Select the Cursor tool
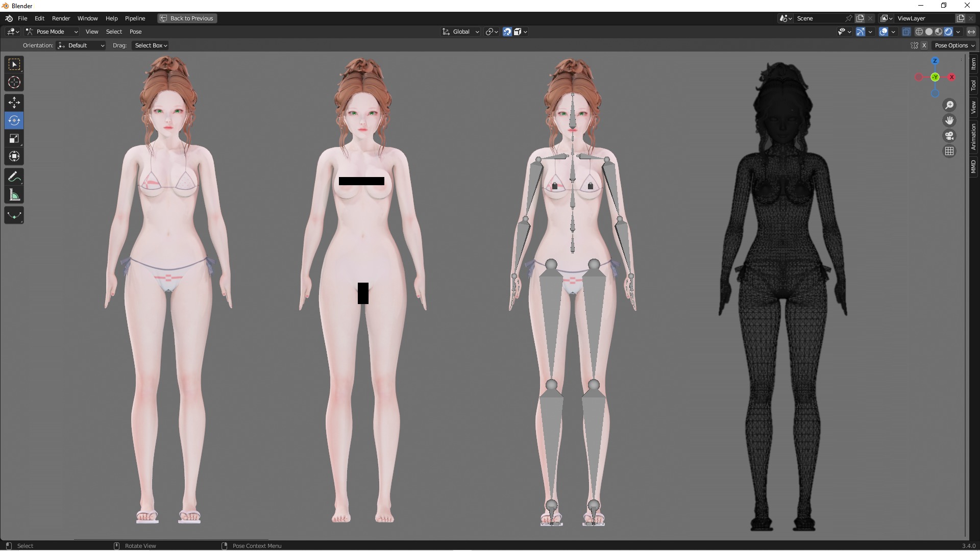The height and width of the screenshot is (551, 980). tap(14, 82)
